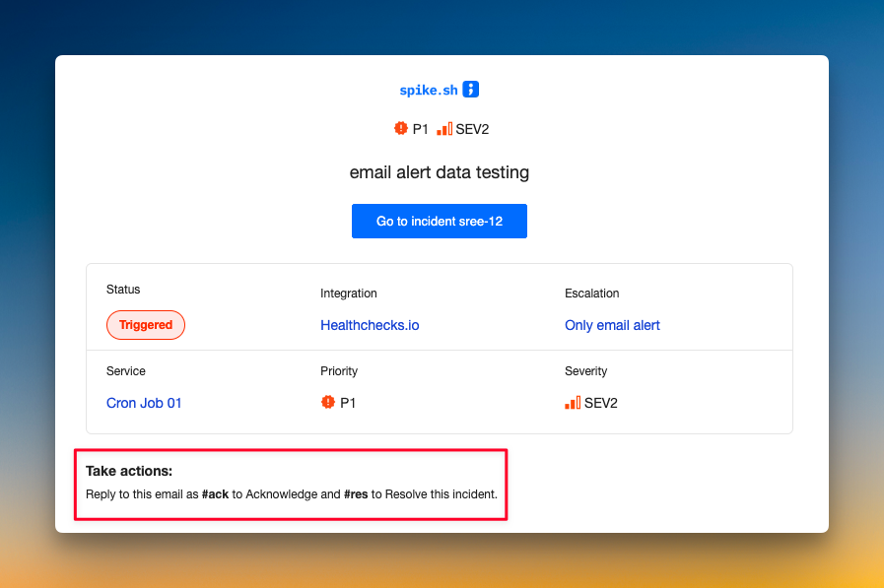Click the blue spike.sh semicolon logo icon

[x=471, y=89]
